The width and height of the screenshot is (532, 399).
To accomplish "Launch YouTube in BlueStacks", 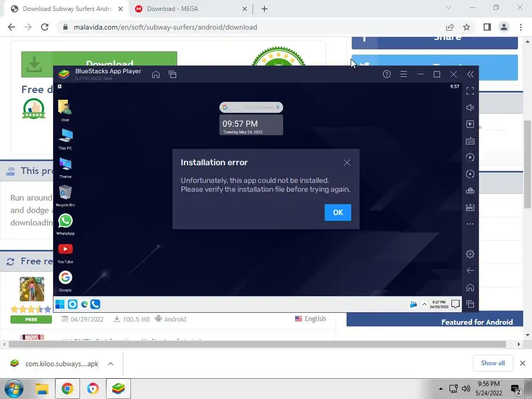I will [x=65, y=253].
